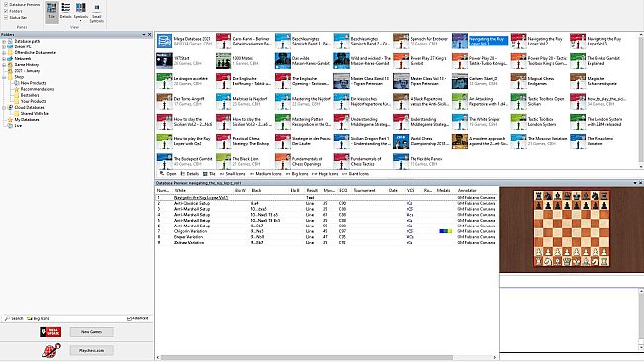Open the Folders panel dropdown arrow
Screen dimensions: 644x362
144,35
